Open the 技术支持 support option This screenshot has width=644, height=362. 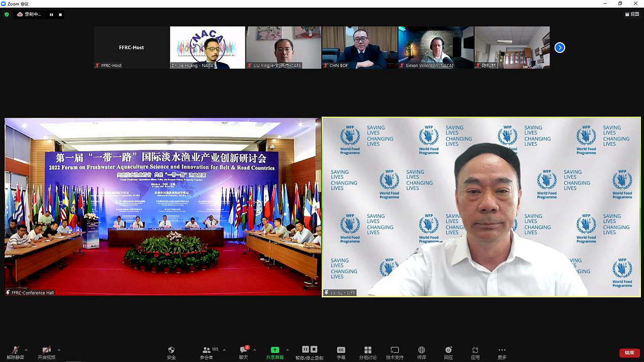(x=394, y=353)
